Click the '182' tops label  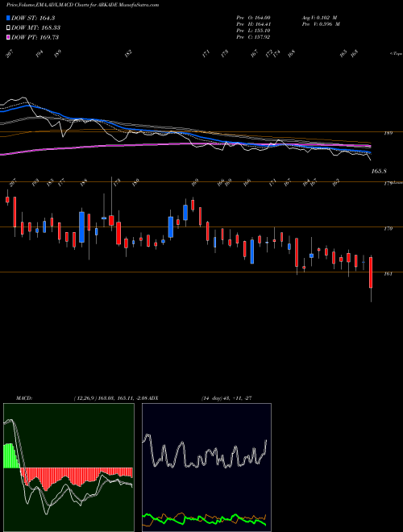[128, 54]
